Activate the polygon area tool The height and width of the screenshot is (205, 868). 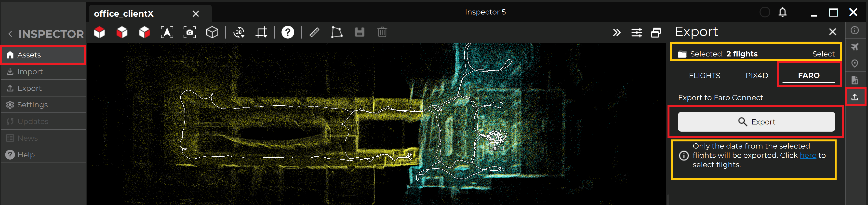[336, 32]
